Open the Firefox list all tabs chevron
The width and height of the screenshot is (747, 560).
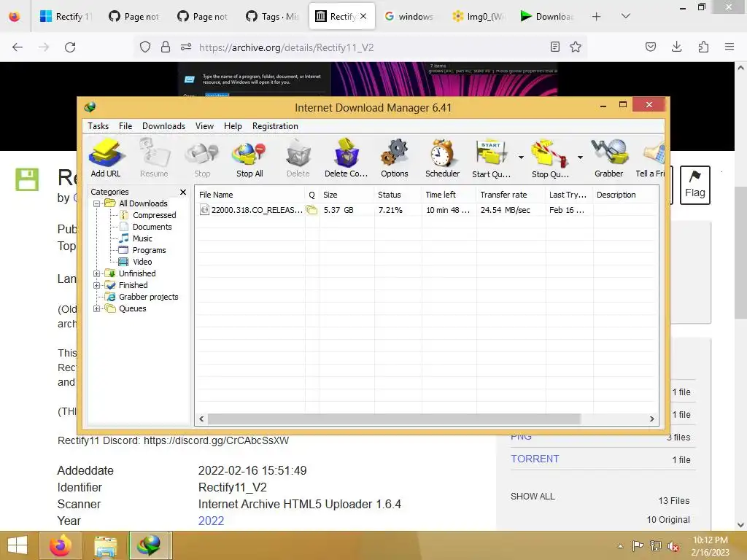[x=626, y=16]
